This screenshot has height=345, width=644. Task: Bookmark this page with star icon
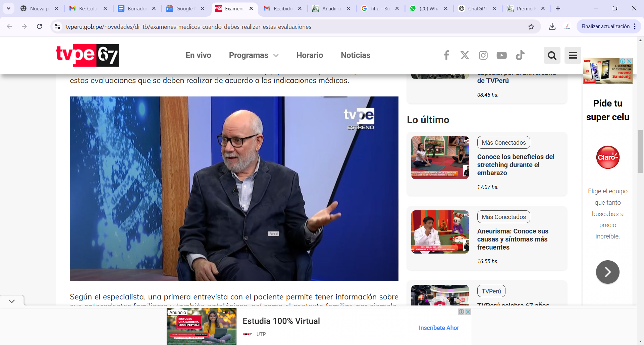(531, 26)
